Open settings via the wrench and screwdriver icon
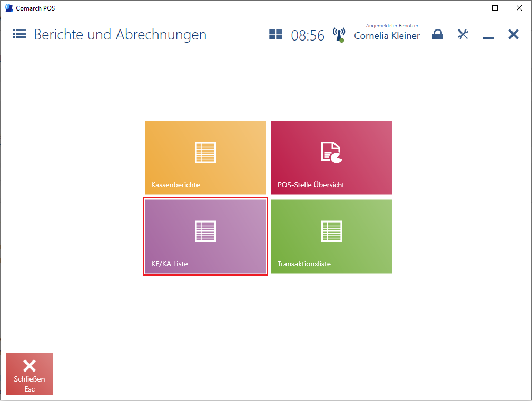 pyautogui.click(x=462, y=35)
